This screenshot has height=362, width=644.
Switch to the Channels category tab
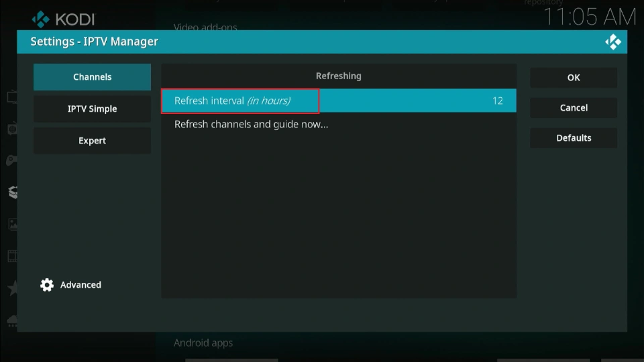pyautogui.click(x=93, y=77)
